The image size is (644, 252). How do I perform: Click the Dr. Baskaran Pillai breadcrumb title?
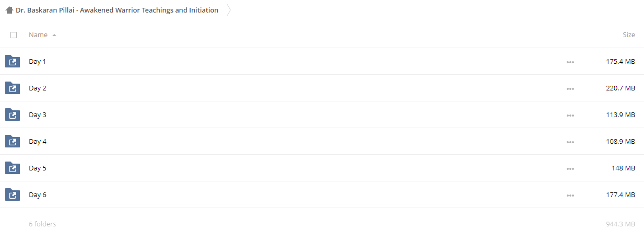click(x=117, y=10)
